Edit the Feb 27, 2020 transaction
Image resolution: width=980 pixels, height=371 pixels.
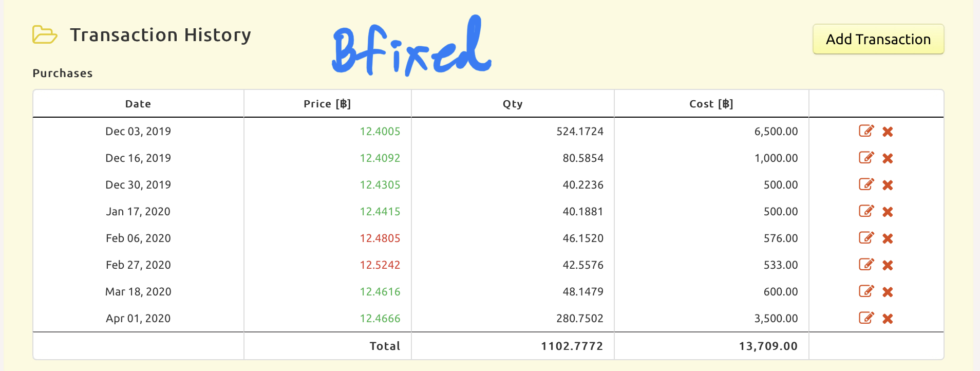[866, 265]
